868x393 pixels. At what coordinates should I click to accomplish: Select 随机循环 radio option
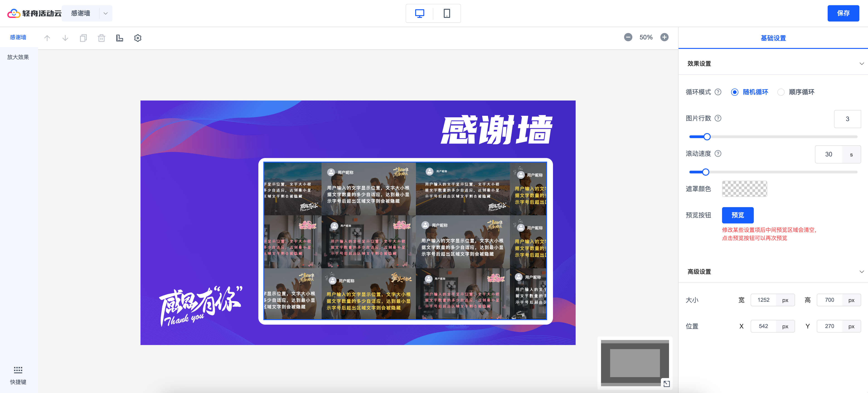pos(749,92)
